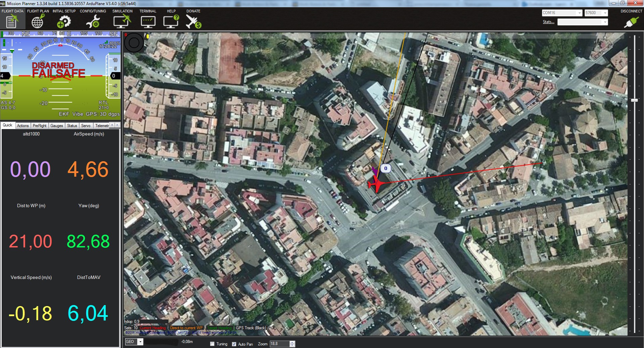Enable the Tuning checkbox
644x348 pixels.
click(x=212, y=344)
